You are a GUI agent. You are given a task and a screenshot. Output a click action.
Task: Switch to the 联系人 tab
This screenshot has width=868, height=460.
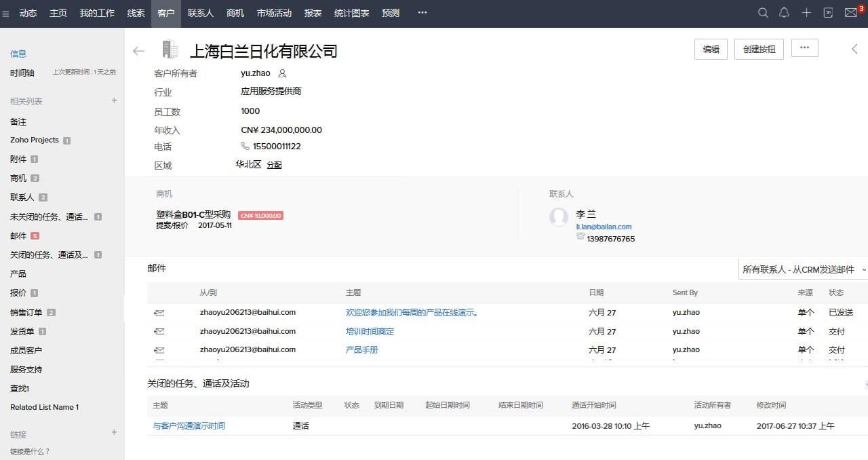click(200, 13)
